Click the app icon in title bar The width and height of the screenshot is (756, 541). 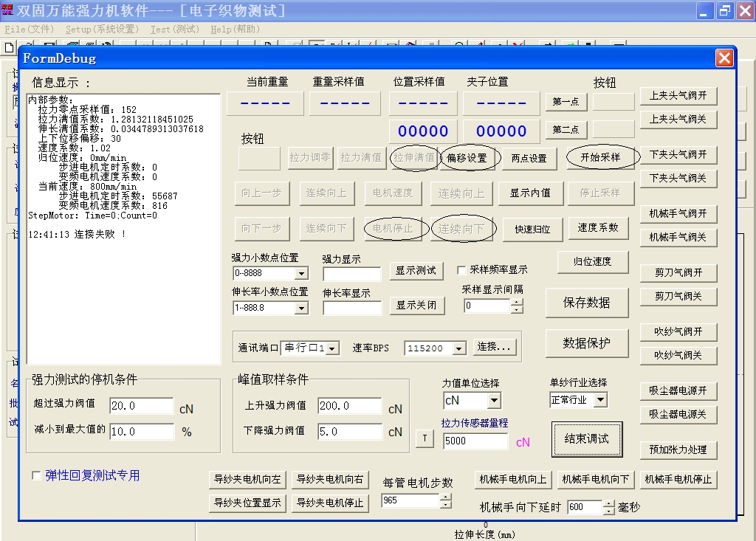click(7, 10)
